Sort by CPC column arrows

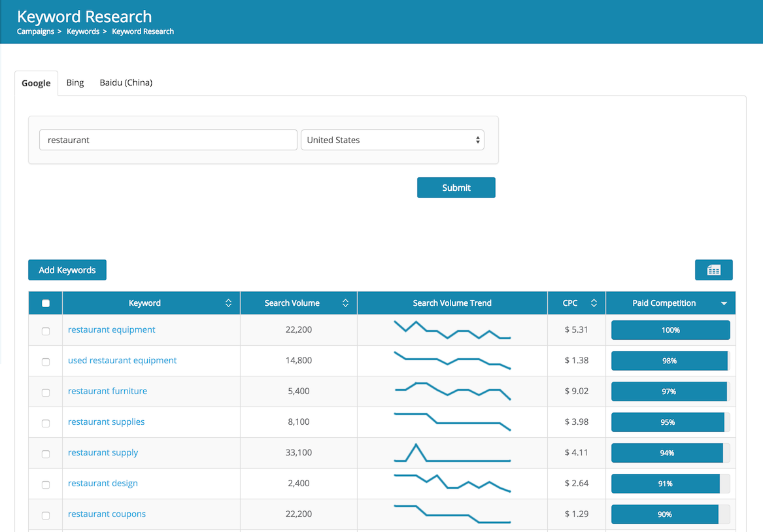tap(594, 303)
